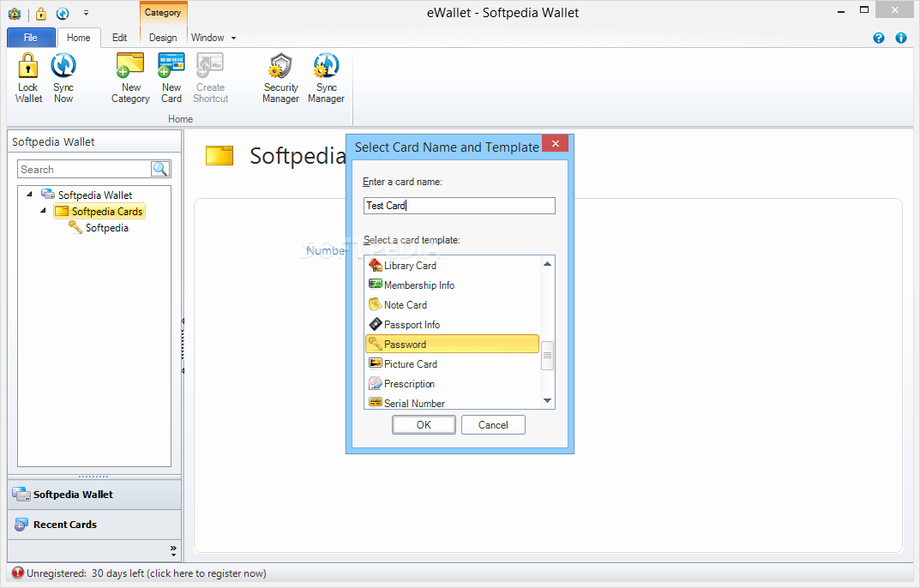Select the Note Card template
The image size is (920, 588).
(453, 305)
